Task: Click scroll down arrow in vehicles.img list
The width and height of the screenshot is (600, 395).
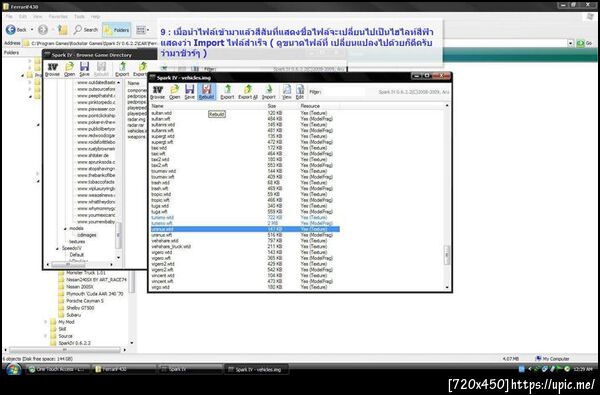Action: tap(447, 287)
